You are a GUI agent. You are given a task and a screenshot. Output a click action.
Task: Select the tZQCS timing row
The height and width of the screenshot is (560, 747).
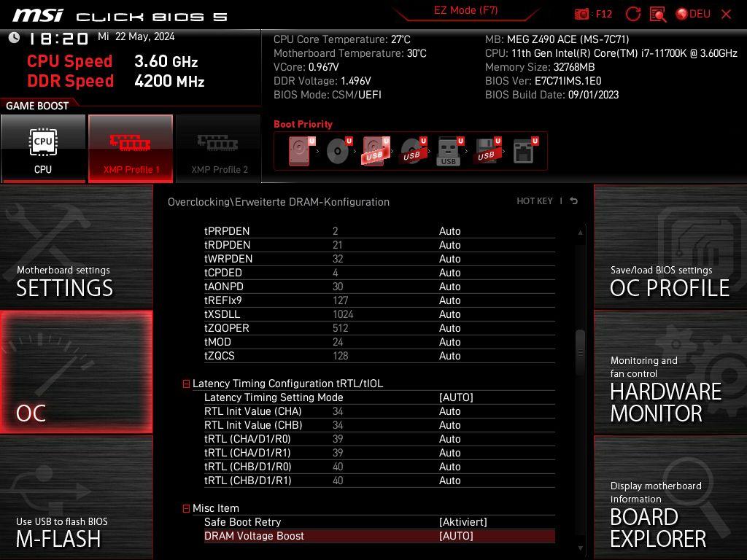[379, 355]
